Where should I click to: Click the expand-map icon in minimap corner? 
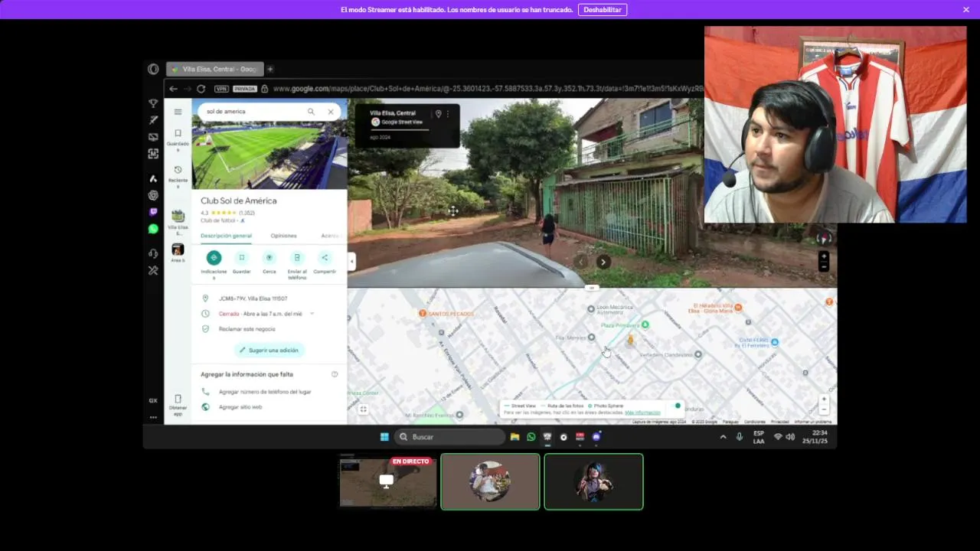[363, 409]
